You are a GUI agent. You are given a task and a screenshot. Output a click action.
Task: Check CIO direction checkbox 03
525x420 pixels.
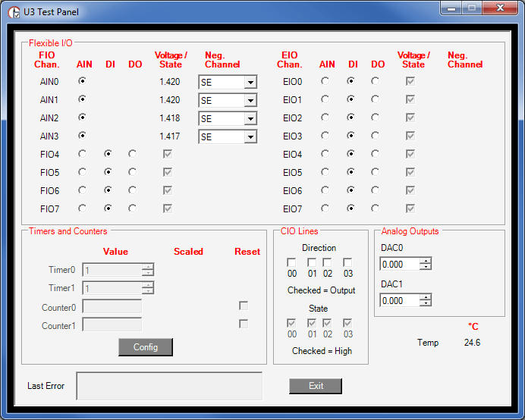(x=347, y=262)
